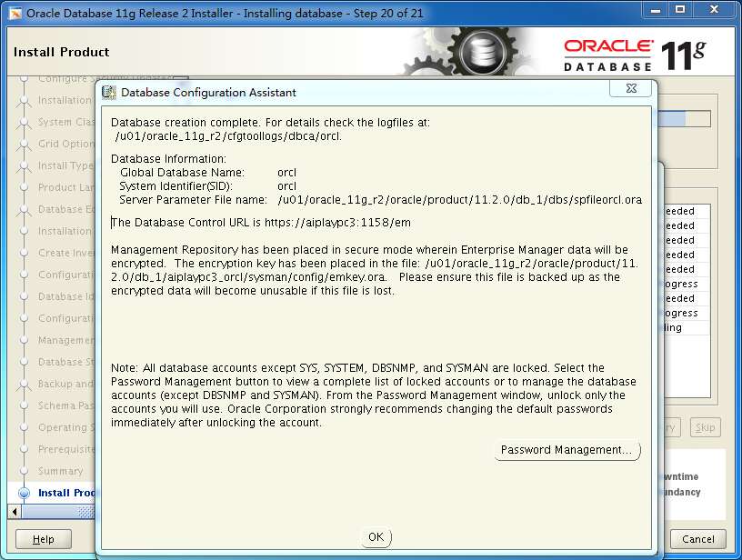
Task: Click the Install Product header title
Action: click(62, 52)
